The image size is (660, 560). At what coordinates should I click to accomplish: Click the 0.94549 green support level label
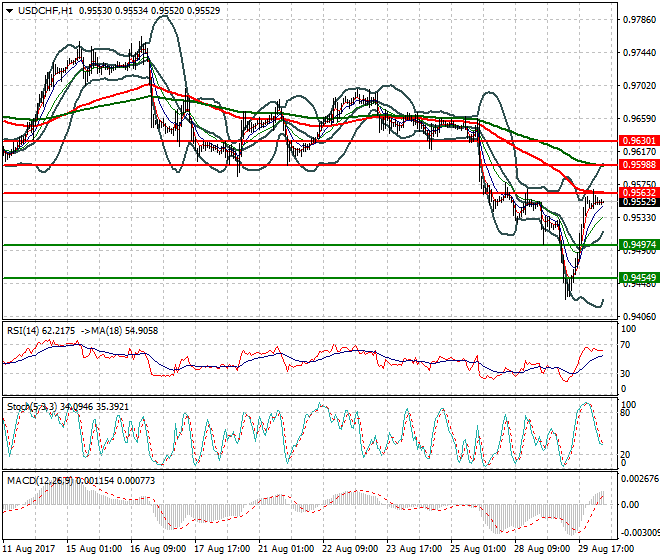639,277
